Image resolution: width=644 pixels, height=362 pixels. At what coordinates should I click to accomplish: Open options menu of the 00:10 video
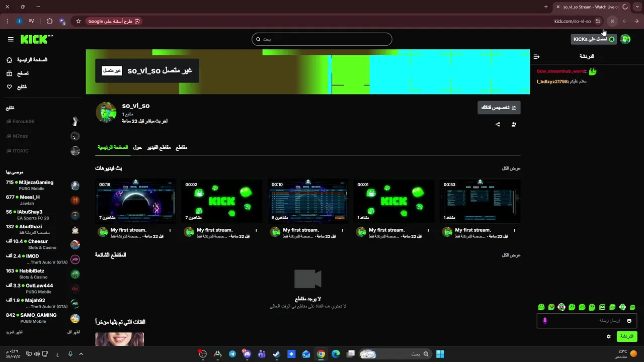pos(342,231)
